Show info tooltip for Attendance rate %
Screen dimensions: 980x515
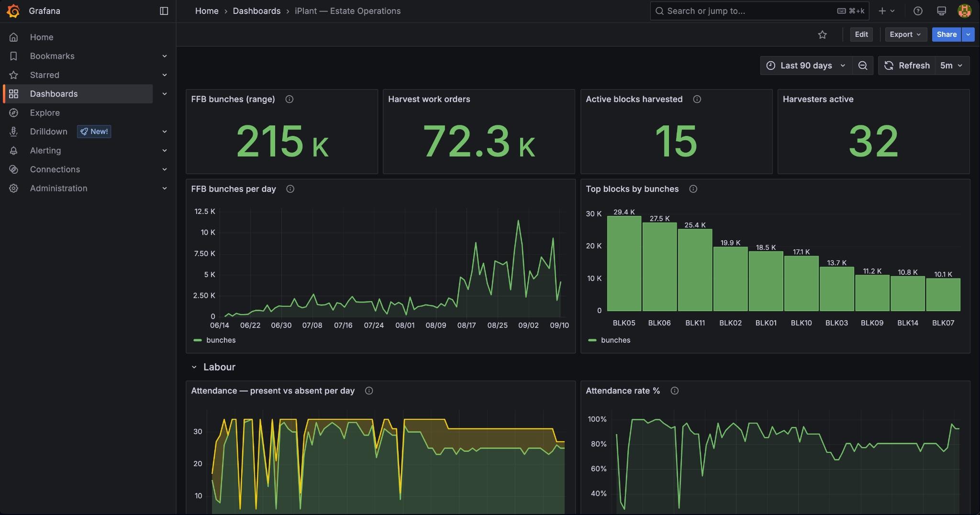[674, 391]
